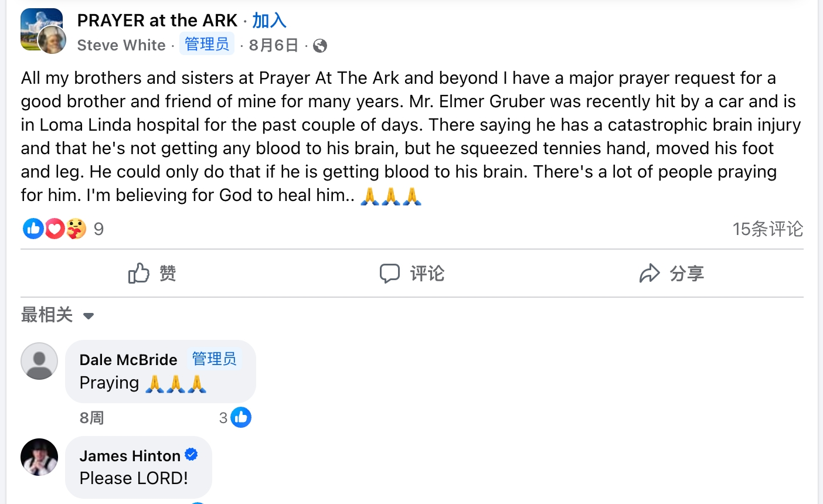Click the red heart reaction icon

pos(55,229)
